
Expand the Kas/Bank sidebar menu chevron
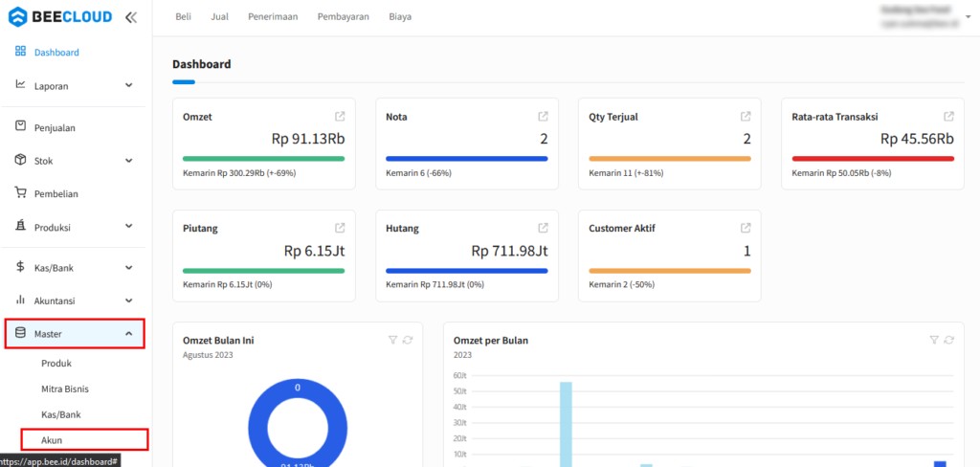pyautogui.click(x=129, y=268)
